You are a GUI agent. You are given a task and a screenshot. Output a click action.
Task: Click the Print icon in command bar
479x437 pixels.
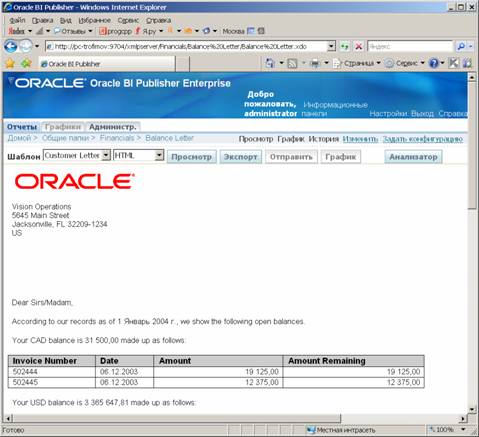point(315,63)
